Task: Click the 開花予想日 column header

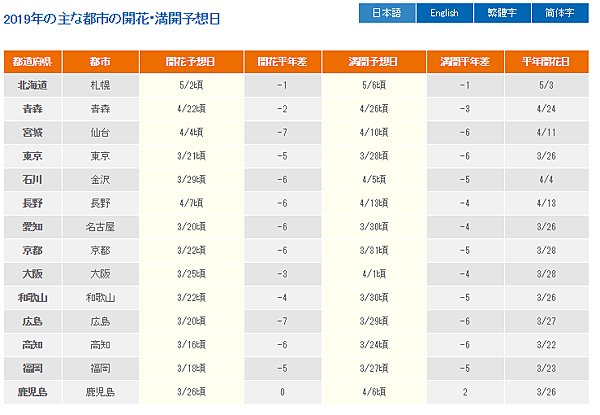Action: click(x=191, y=62)
